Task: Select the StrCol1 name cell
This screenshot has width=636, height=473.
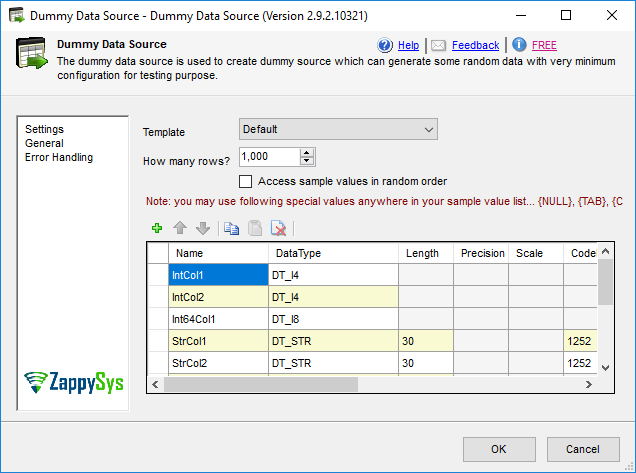Action: pyautogui.click(x=218, y=341)
